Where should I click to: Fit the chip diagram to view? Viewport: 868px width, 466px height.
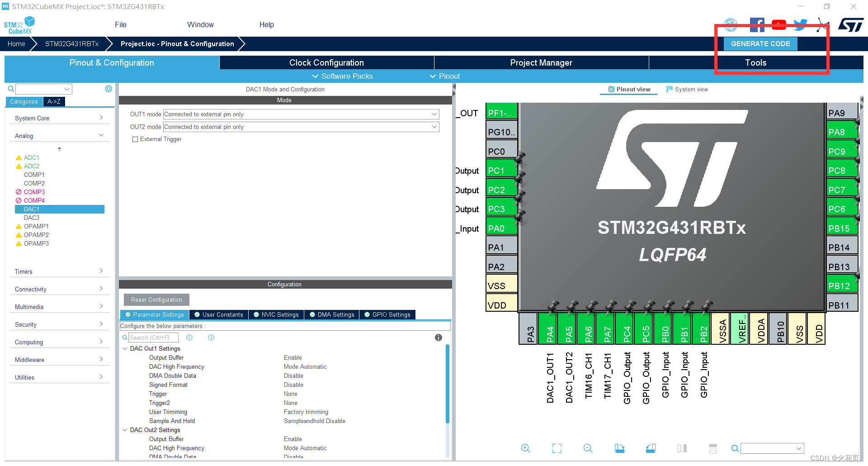click(x=557, y=448)
